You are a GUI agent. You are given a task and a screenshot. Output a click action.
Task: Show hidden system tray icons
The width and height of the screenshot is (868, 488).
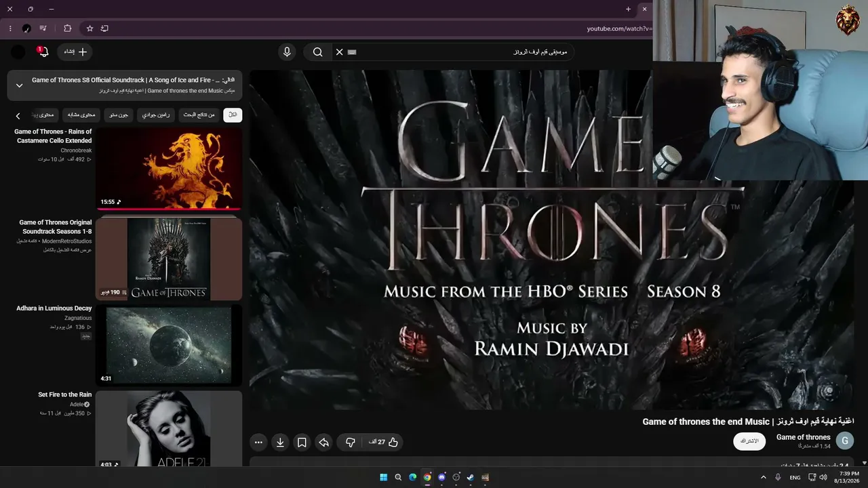[764, 477]
